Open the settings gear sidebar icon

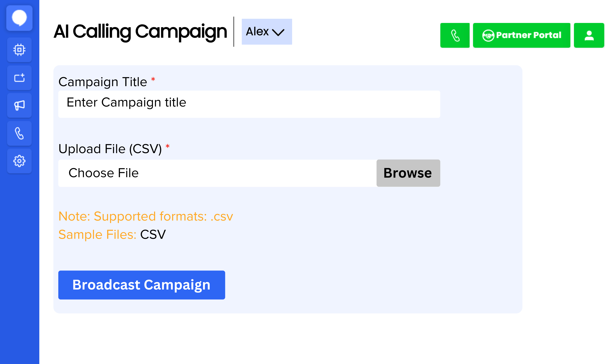19,161
